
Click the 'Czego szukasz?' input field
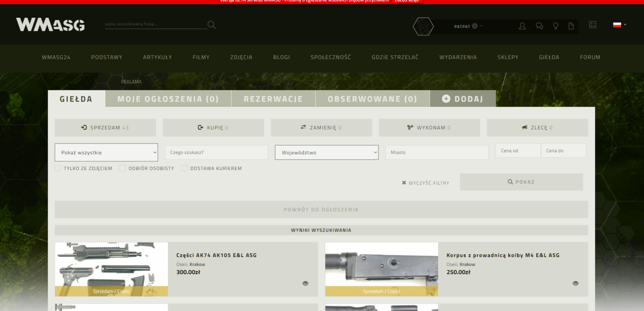tap(216, 152)
